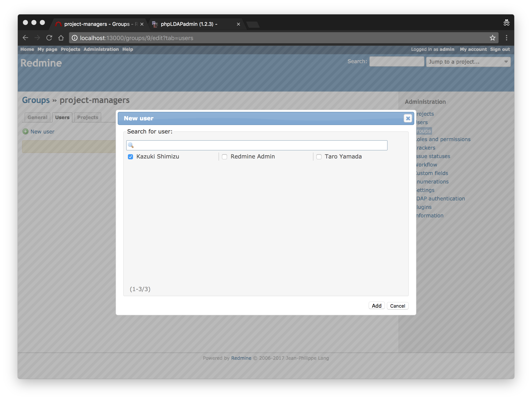Click the browser home icon
532x400 pixels.
click(61, 38)
